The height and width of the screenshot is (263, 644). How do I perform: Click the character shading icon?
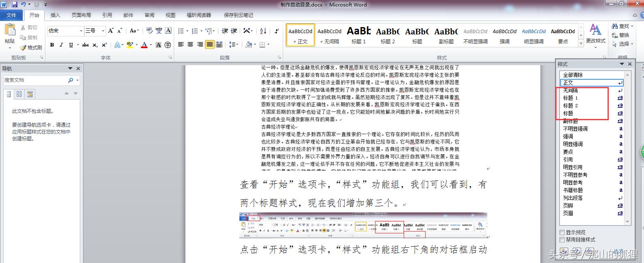tap(158, 45)
